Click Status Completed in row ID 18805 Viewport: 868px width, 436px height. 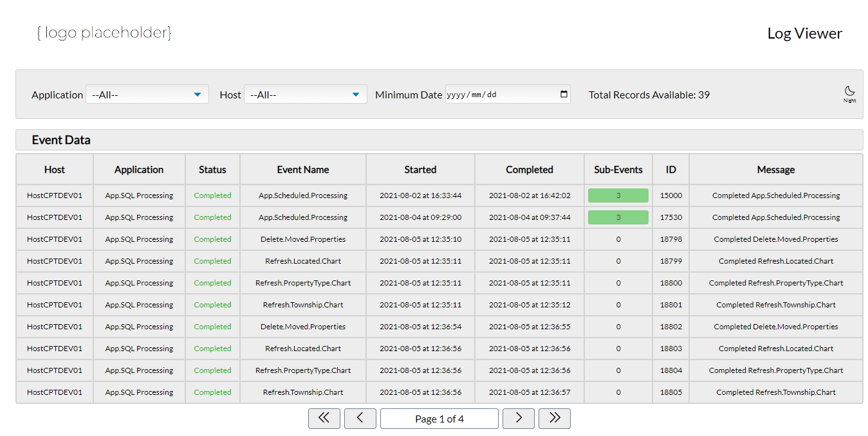point(212,392)
